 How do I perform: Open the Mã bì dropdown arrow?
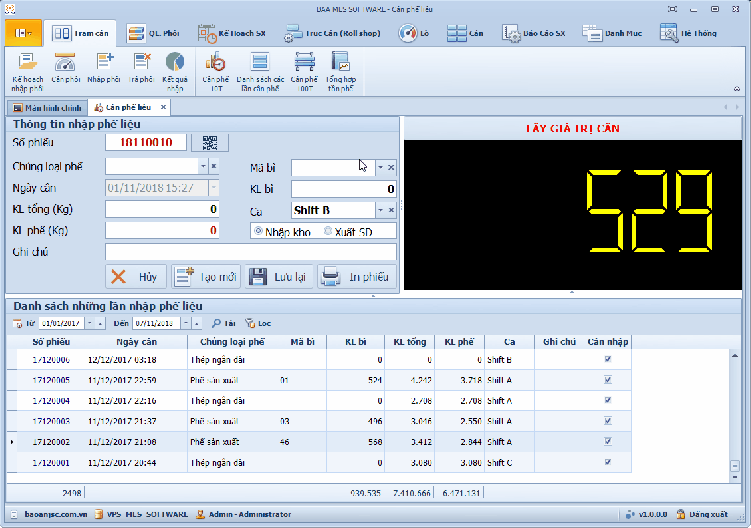pos(380,167)
